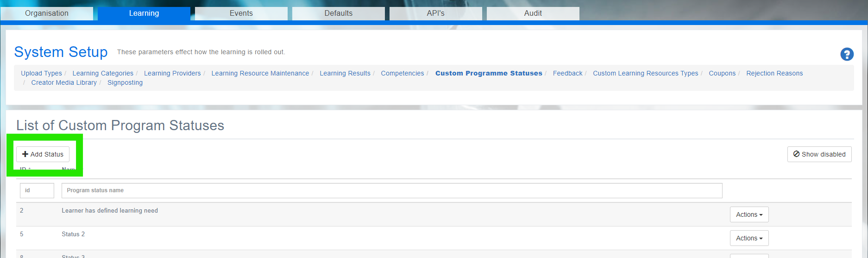Open Learning Results link

coord(345,73)
